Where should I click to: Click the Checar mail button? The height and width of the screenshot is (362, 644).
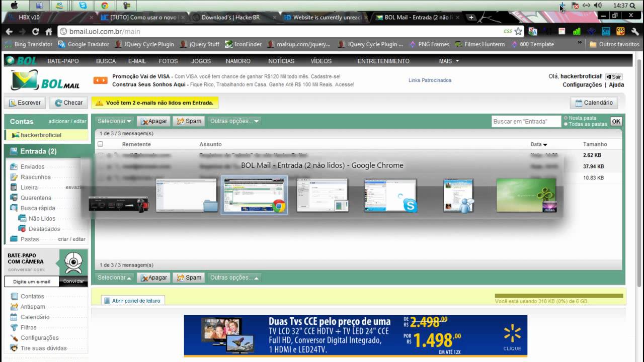[68, 103]
